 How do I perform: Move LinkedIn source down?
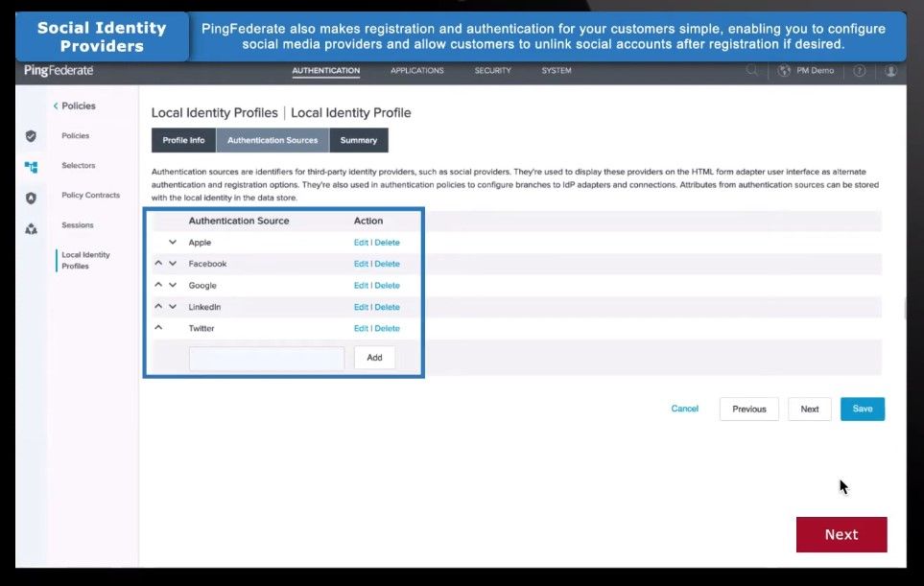click(x=173, y=306)
